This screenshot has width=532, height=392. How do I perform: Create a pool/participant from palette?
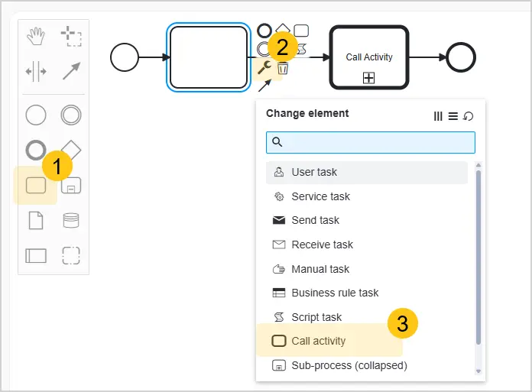coord(36,256)
